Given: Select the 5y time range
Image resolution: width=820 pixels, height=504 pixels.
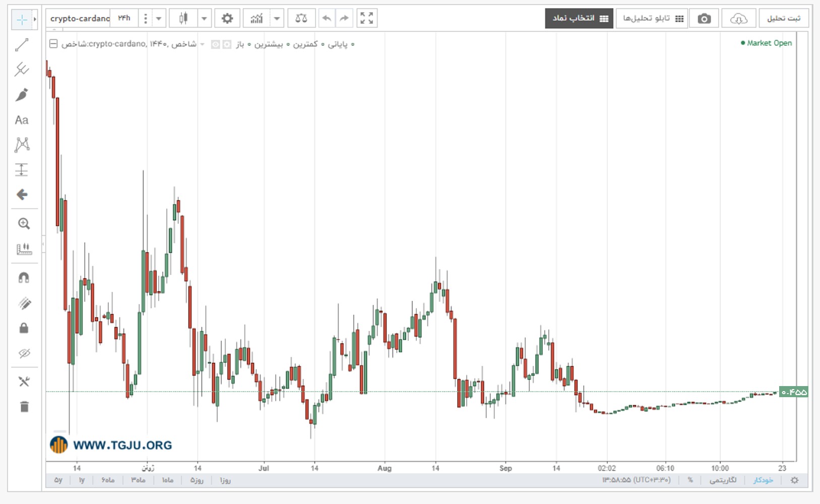Looking at the screenshot, I should pyautogui.click(x=58, y=480).
